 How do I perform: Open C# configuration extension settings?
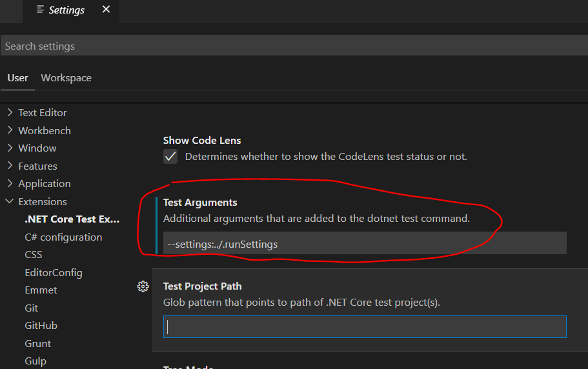tap(63, 237)
